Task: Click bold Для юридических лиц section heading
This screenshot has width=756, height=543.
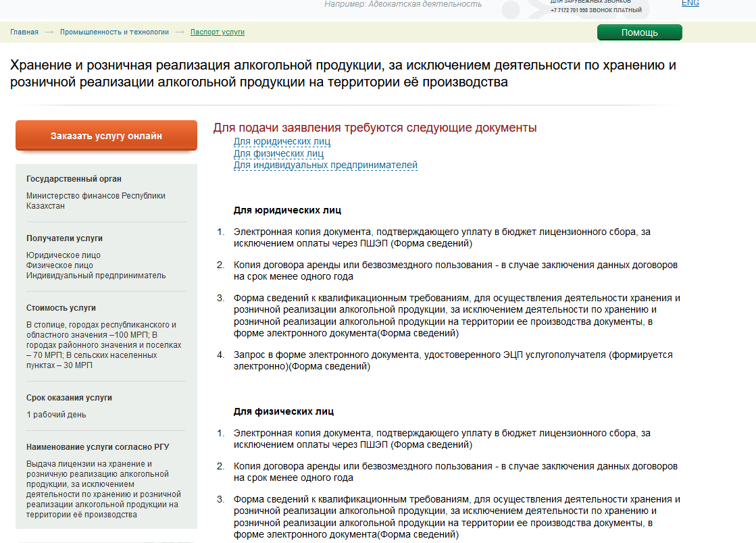Action: pyautogui.click(x=287, y=210)
